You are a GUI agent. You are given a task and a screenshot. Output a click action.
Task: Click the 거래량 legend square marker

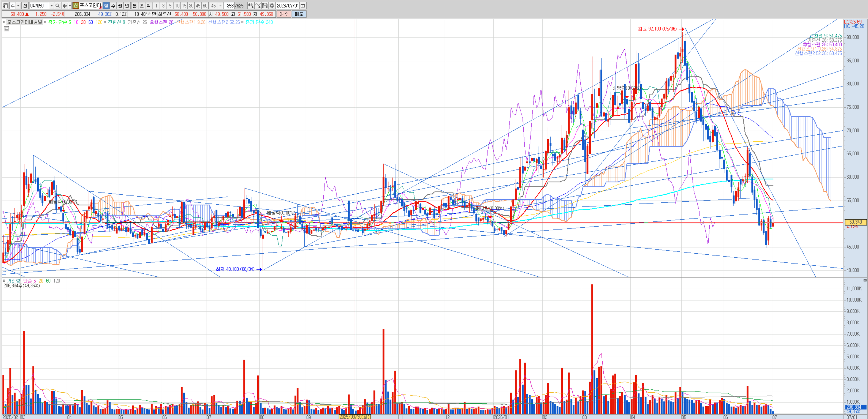click(x=4, y=281)
